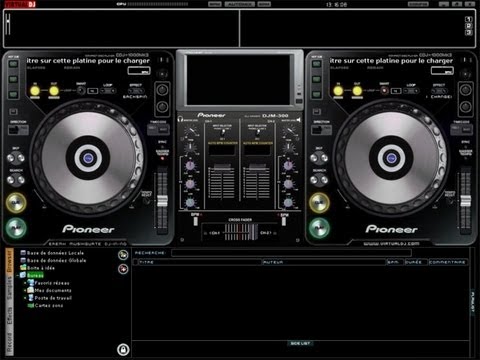The height and width of the screenshot is (360, 480).
Task: Click the green folder icon beside browser tree
Action: [x=123, y=255]
